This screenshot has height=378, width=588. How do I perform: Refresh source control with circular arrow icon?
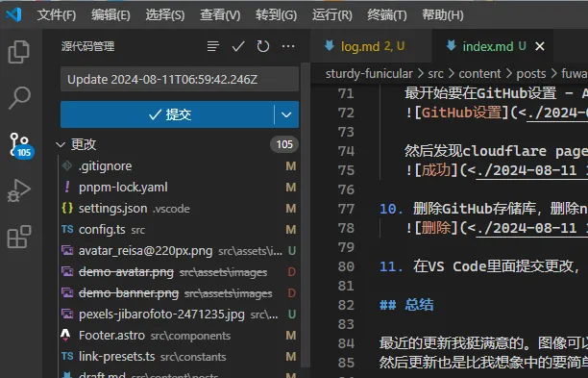(x=263, y=46)
